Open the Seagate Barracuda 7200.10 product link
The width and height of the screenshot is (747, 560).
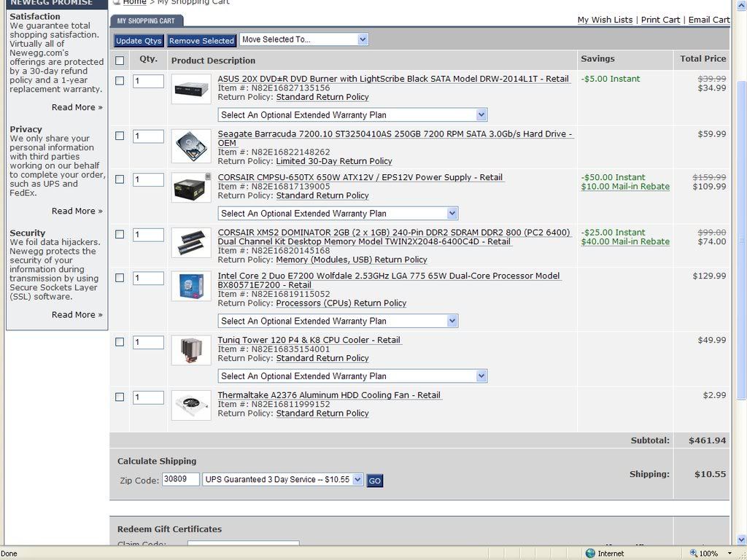click(395, 139)
